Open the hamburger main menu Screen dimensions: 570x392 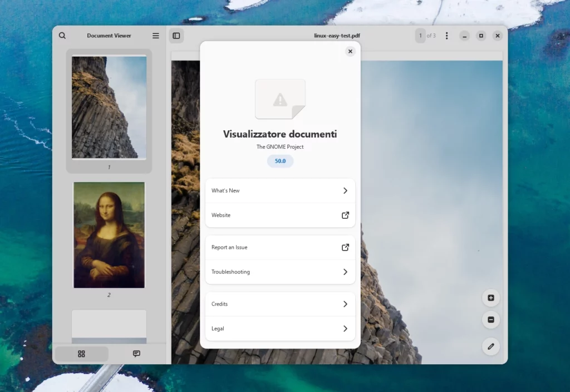click(156, 36)
